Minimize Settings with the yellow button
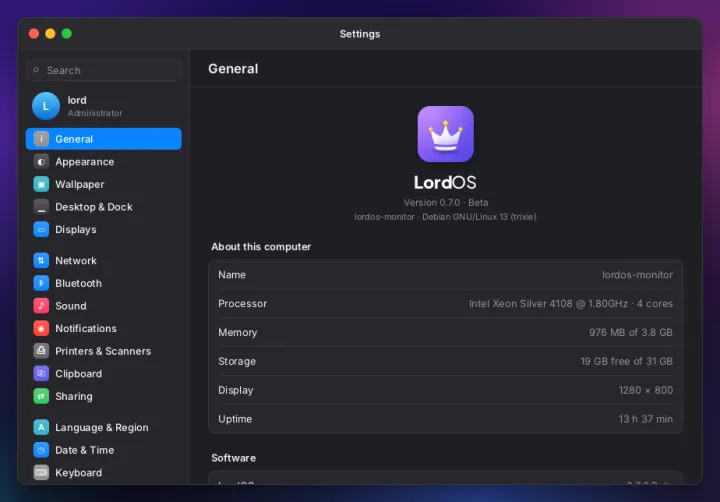This screenshot has height=502, width=720. pos(51,34)
